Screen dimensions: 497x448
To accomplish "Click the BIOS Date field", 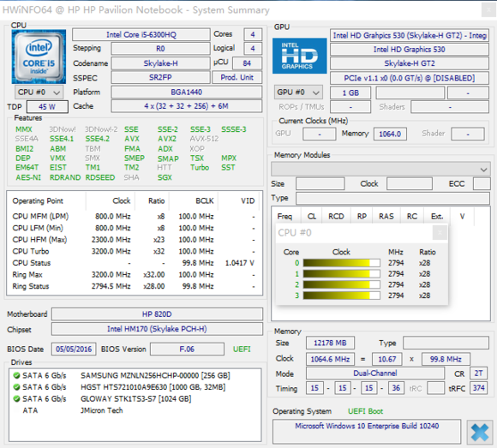I will coord(74,349).
